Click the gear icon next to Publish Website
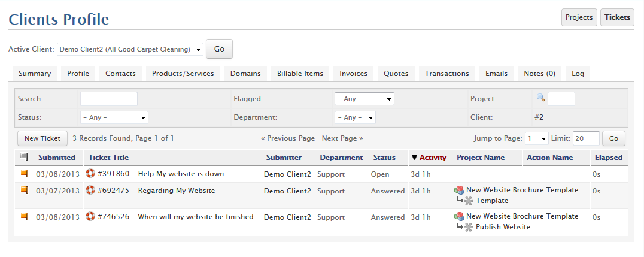The height and width of the screenshot is (257, 644). click(469, 227)
